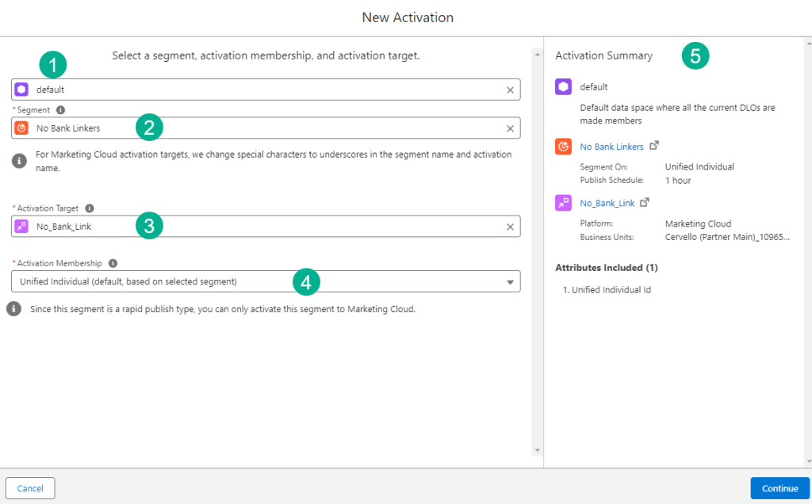Click the info icon beside Activation Target label

pyautogui.click(x=90, y=208)
